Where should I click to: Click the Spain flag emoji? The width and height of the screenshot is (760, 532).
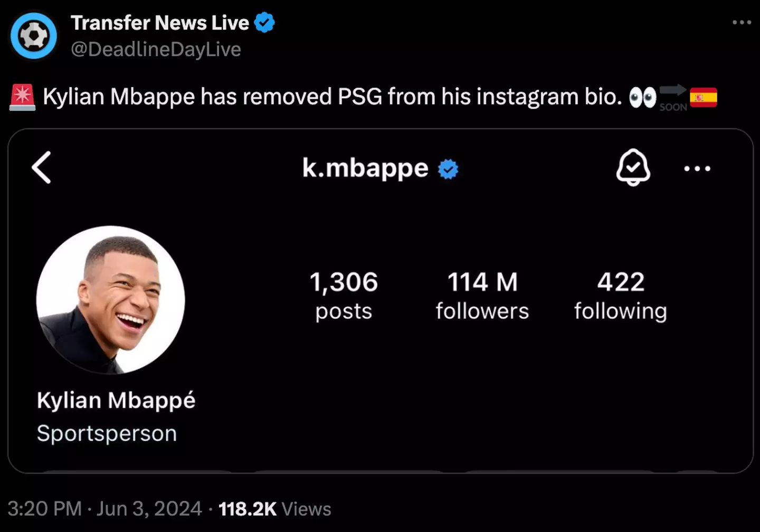point(704,98)
